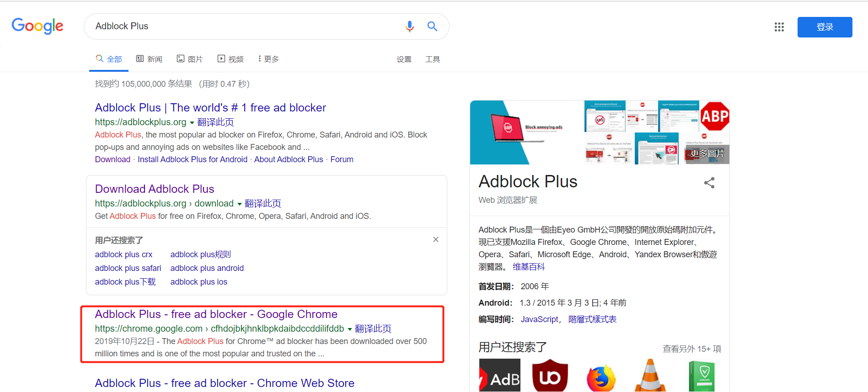Click the voice search microphone icon
The image size is (868, 392).
(x=410, y=26)
